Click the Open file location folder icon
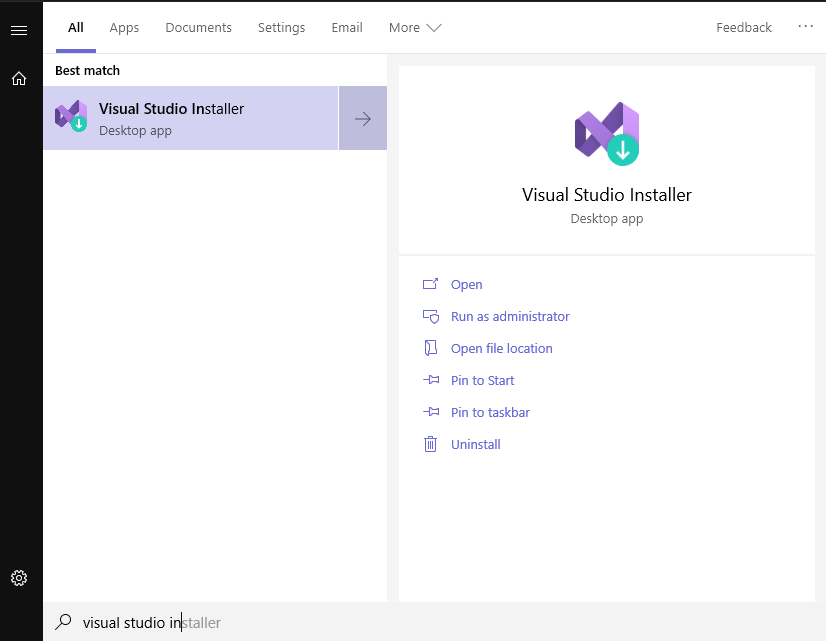This screenshot has width=826, height=641. click(431, 349)
